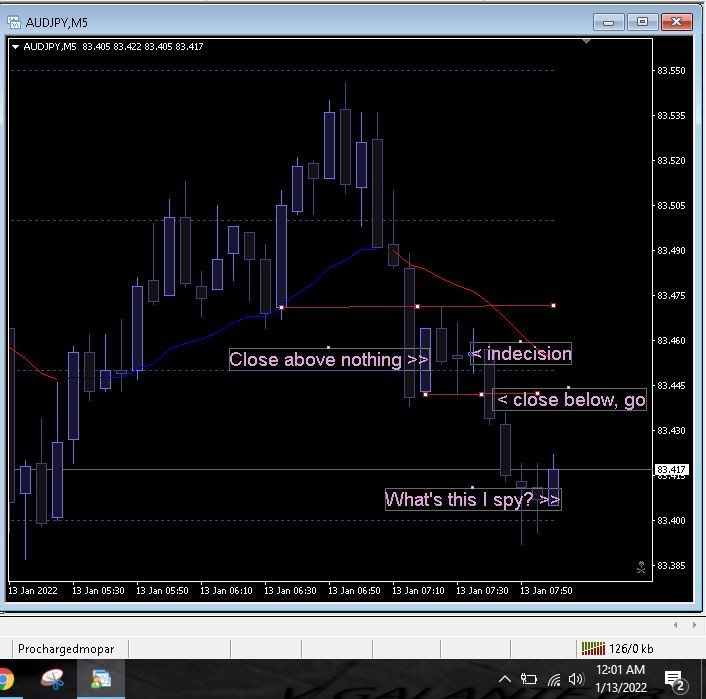Click the chart shift triangle marker
706x699 pixels.
point(586,41)
